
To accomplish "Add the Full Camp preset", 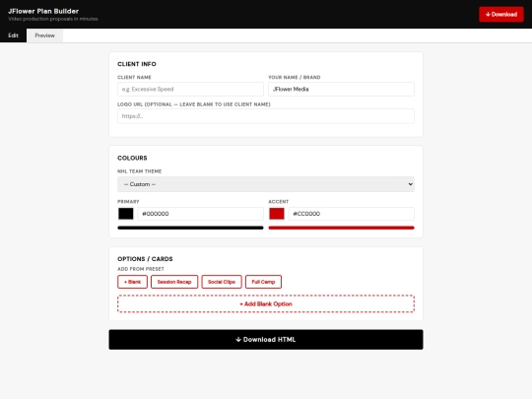I will tap(263, 282).
